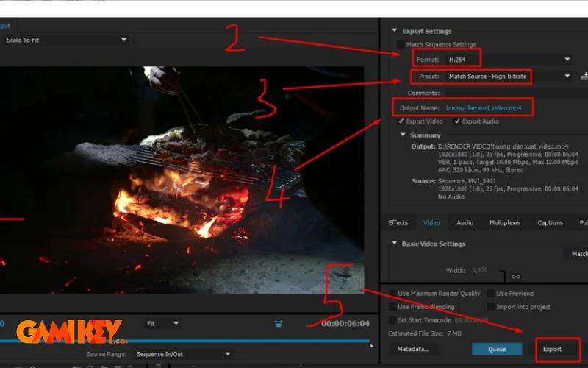Enable Use Maximum Render Quality
Image resolution: width=588 pixels, height=368 pixels.
click(x=392, y=293)
